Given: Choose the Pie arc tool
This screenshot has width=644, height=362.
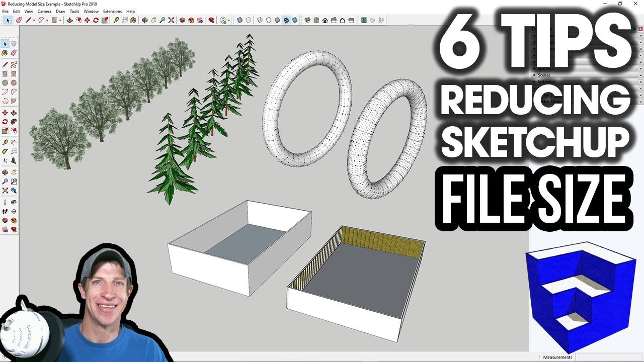Looking at the screenshot, I should (14, 101).
